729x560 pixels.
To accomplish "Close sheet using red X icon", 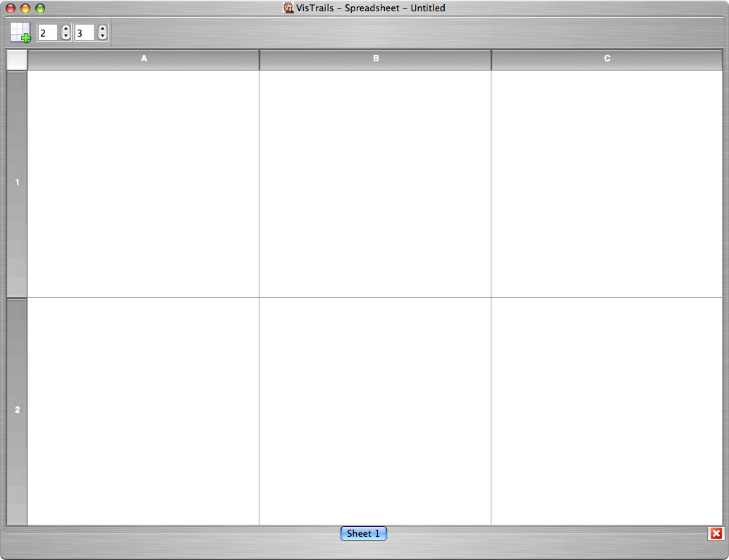I will coord(716,534).
